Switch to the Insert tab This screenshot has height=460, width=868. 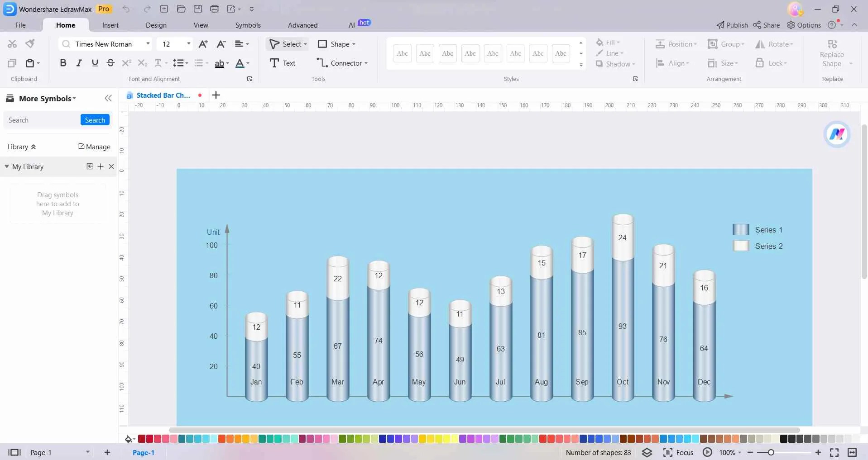point(110,25)
